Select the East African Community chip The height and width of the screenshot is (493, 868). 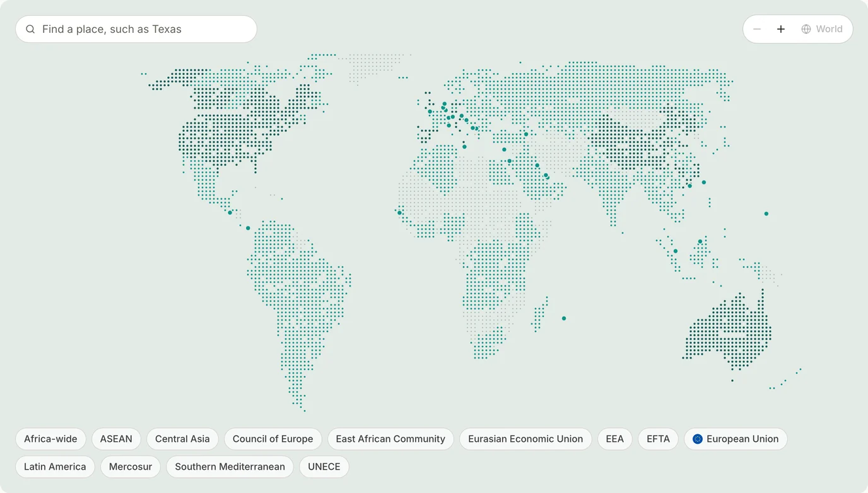tap(390, 439)
